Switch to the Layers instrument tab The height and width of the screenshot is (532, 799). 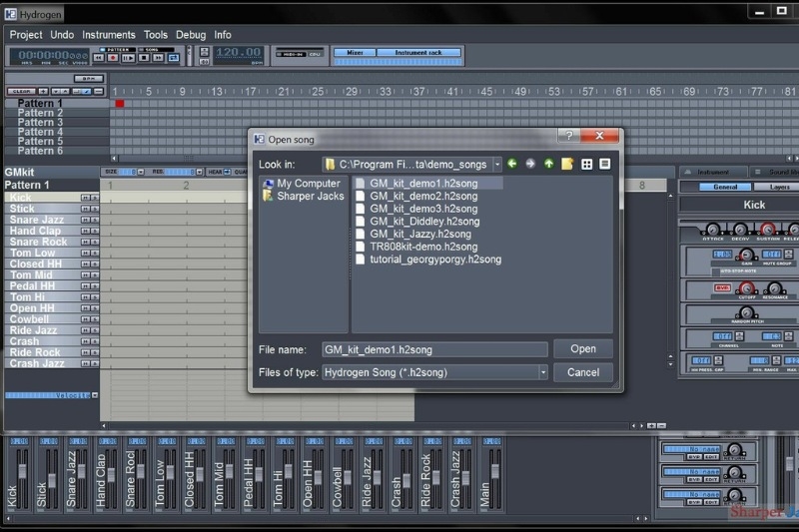tap(779, 187)
